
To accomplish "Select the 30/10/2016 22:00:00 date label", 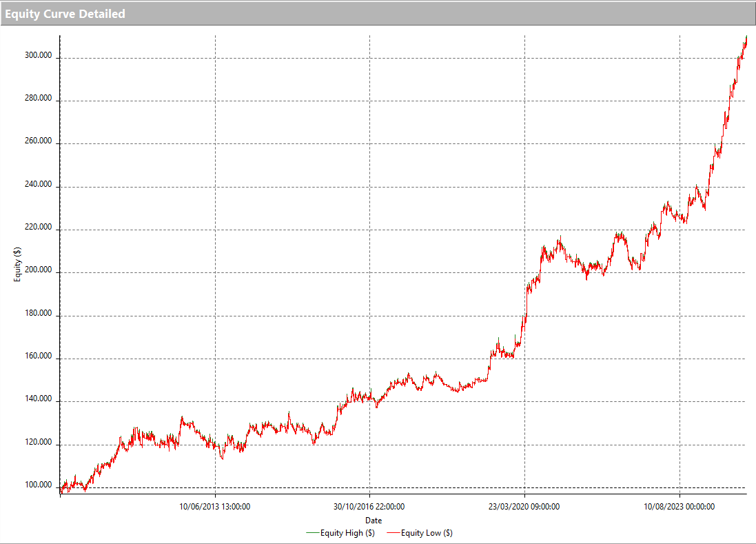I will [x=369, y=507].
